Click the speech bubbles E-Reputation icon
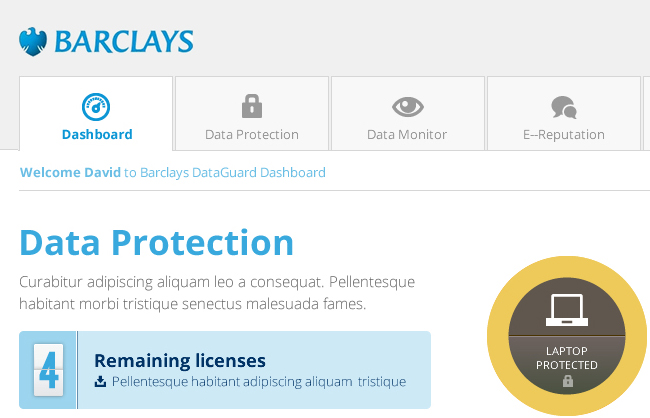This screenshot has height=418, width=650. [564, 107]
